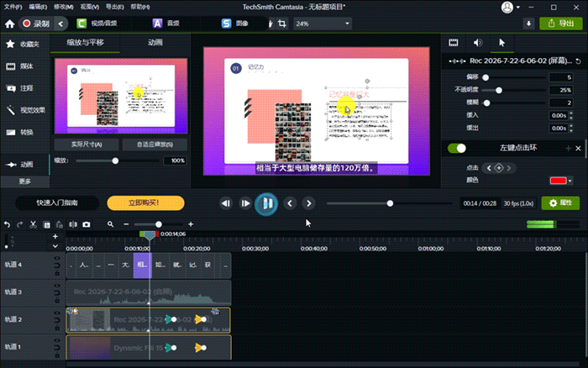Click the green 导出 export button
Image resolution: width=588 pixels, height=368 pixels.
[x=561, y=24]
